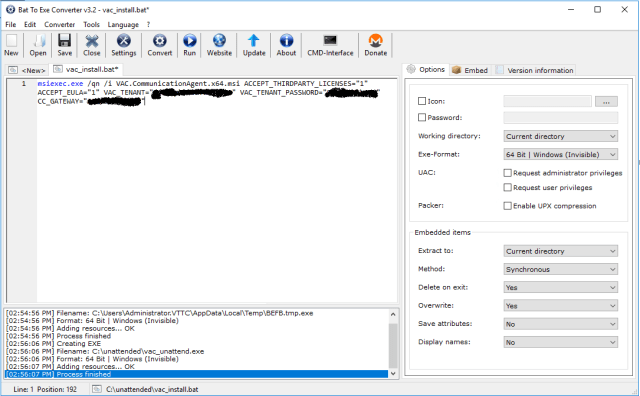This screenshot has height=396, width=640.
Task: Select the vac_install.bat* tab
Action: pos(86,69)
